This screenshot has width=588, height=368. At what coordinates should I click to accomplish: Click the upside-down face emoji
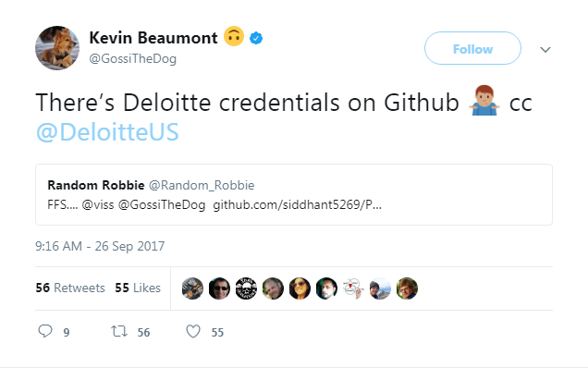click(234, 36)
